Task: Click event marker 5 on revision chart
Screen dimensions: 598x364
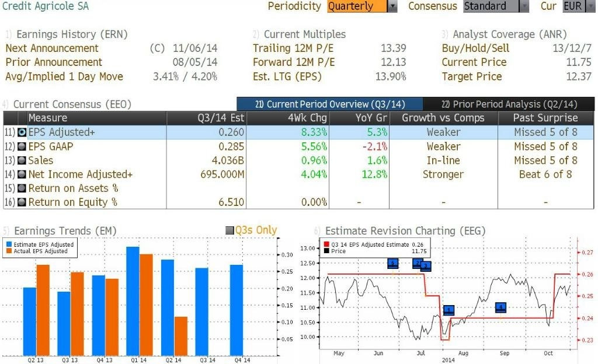Action: [x=392, y=263]
